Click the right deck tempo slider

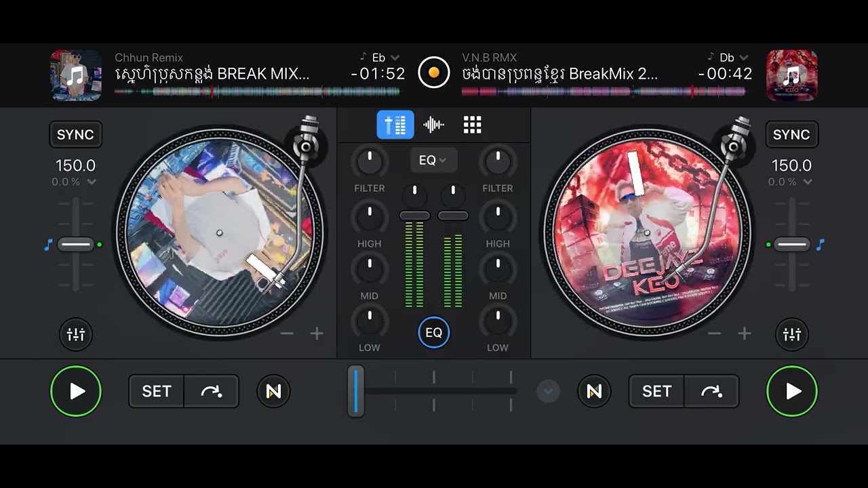click(x=791, y=245)
